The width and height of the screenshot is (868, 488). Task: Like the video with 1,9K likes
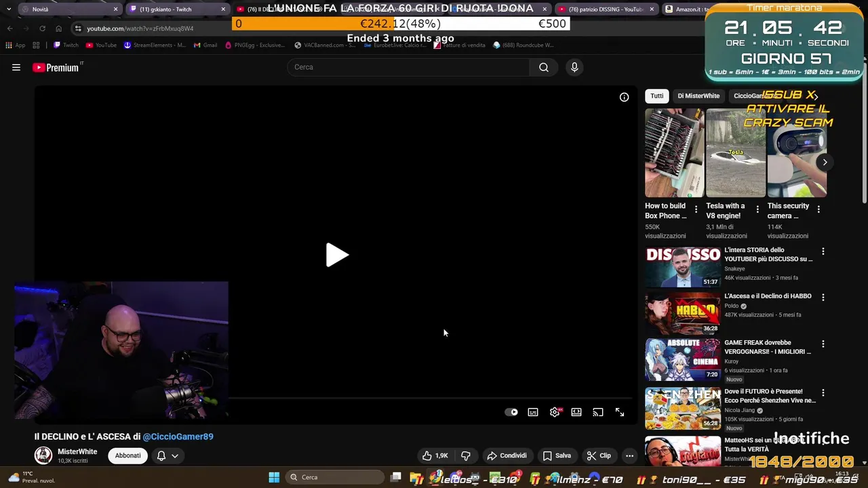point(435,455)
